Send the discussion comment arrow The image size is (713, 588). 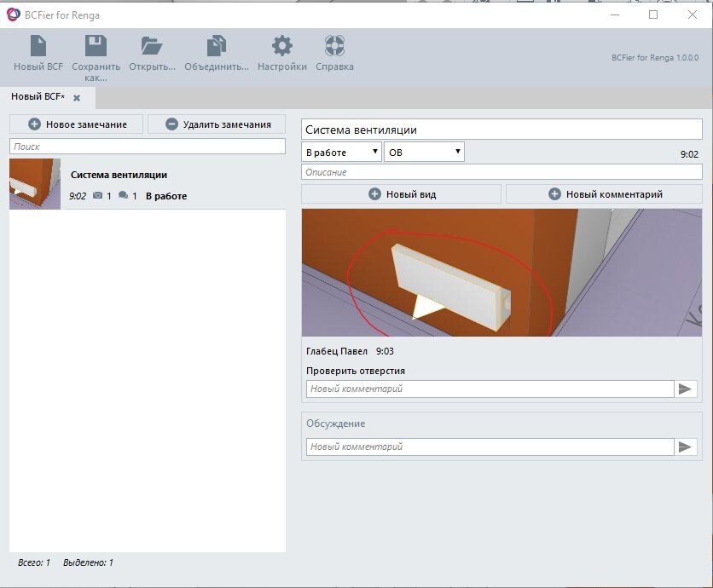coord(685,447)
